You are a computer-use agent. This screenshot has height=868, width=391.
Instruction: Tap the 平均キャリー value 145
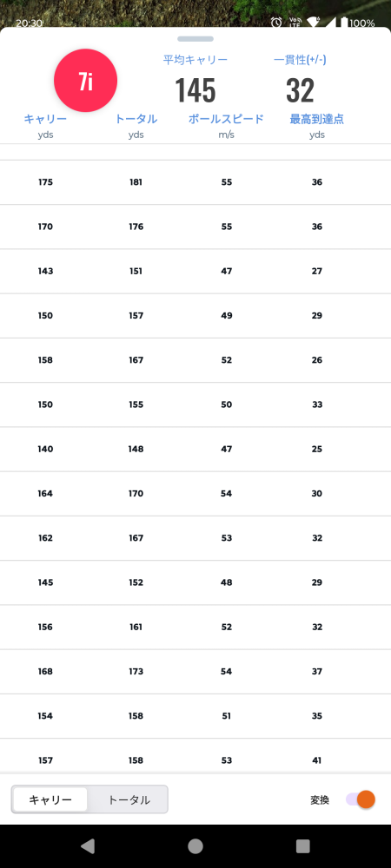[x=195, y=90]
